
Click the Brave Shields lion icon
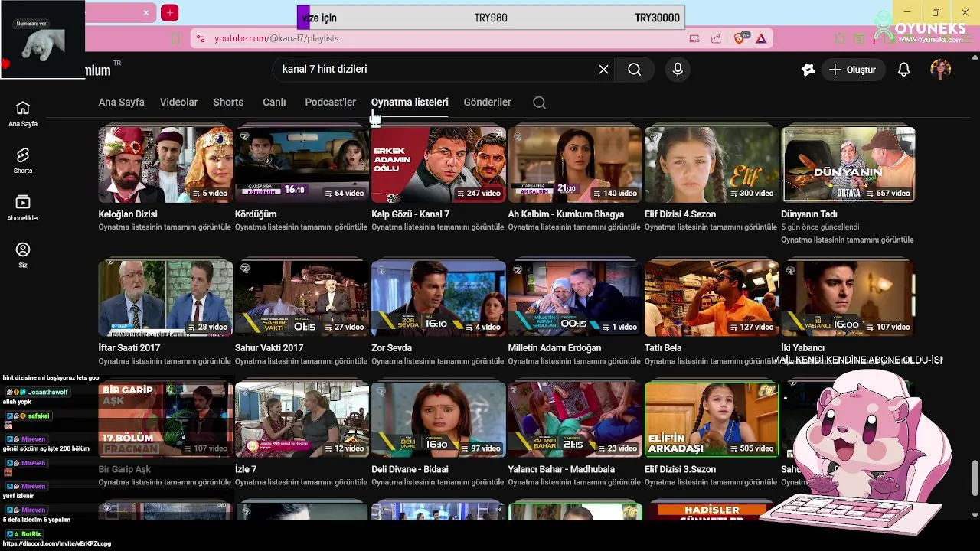[740, 38]
